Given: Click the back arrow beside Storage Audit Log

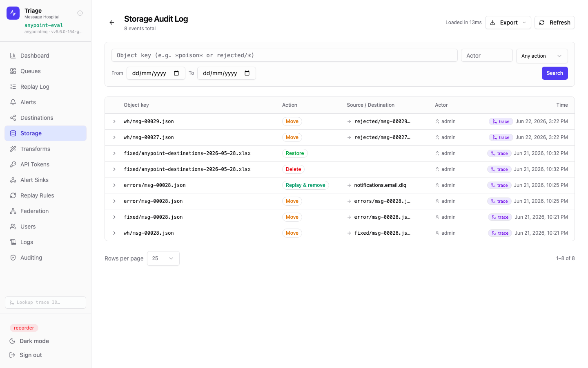Looking at the screenshot, I should coord(112,22).
